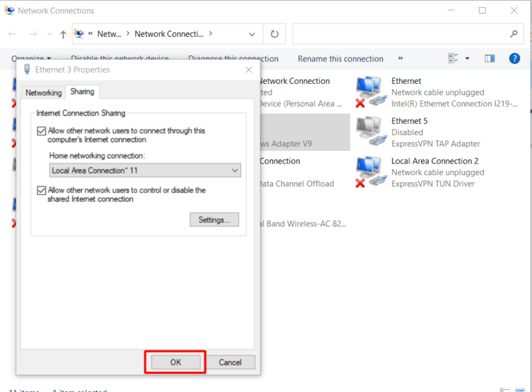Viewport: 532px width, 392px height.
Task: Switch to the Networking tab
Action: click(44, 93)
